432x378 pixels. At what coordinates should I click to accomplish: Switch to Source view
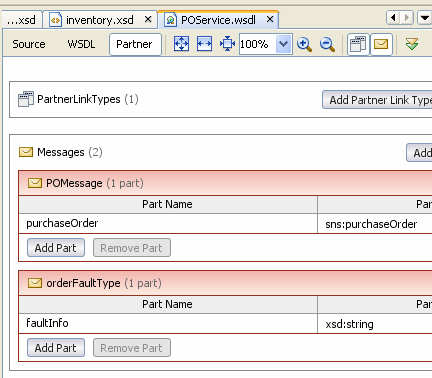[x=29, y=44]
